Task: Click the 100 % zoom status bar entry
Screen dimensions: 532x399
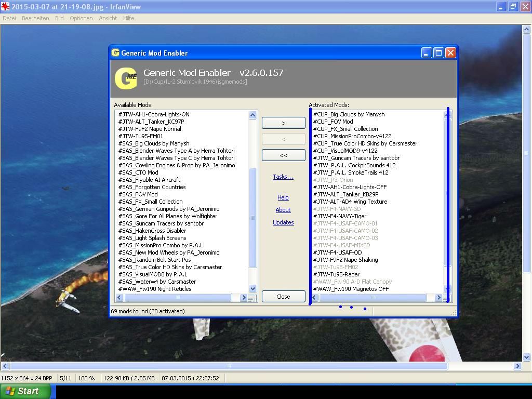Action: pyautogui.click(x=86, y=378)
